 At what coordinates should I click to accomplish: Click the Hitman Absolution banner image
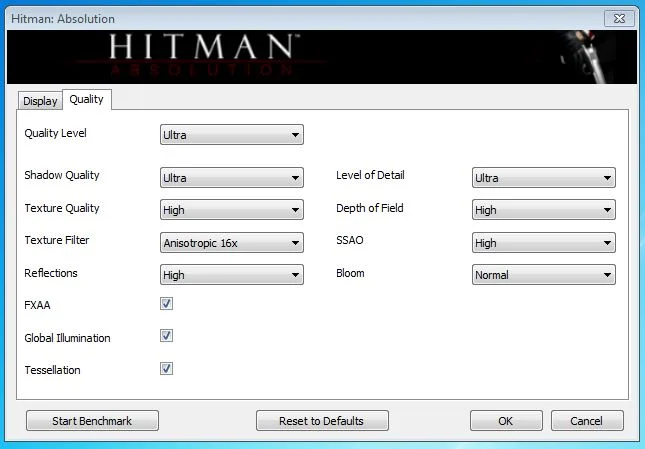coord(322,57)
